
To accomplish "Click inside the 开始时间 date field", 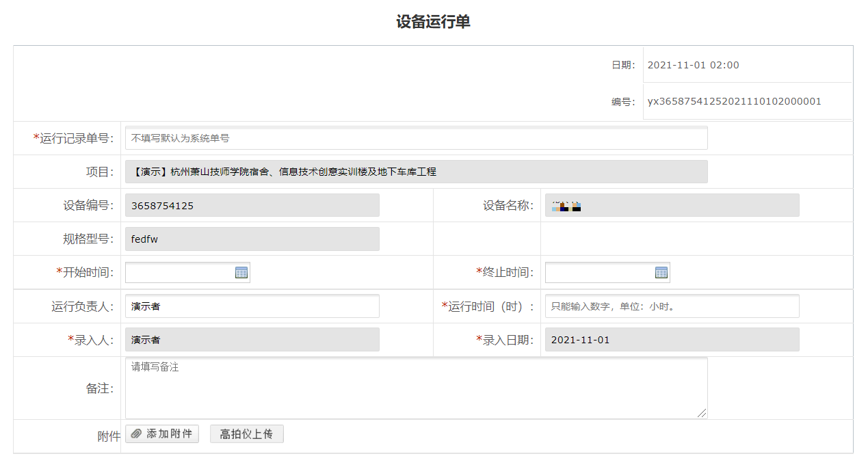I will pyautogui.click(x=179, y=273).
